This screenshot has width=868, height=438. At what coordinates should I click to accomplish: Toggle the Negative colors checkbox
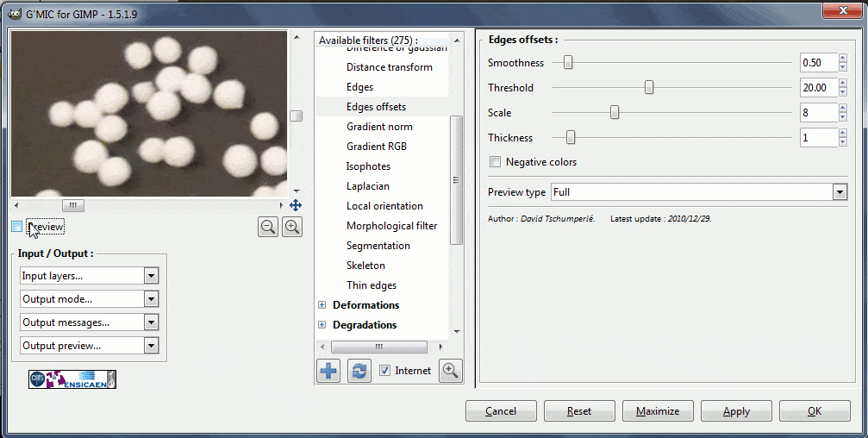[x=496, y=162]
